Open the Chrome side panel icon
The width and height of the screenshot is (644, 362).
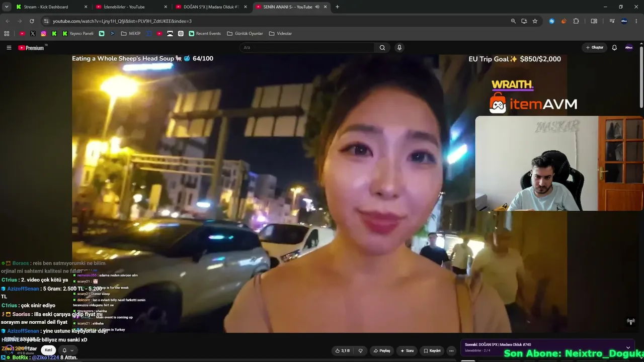pos(594,21)
